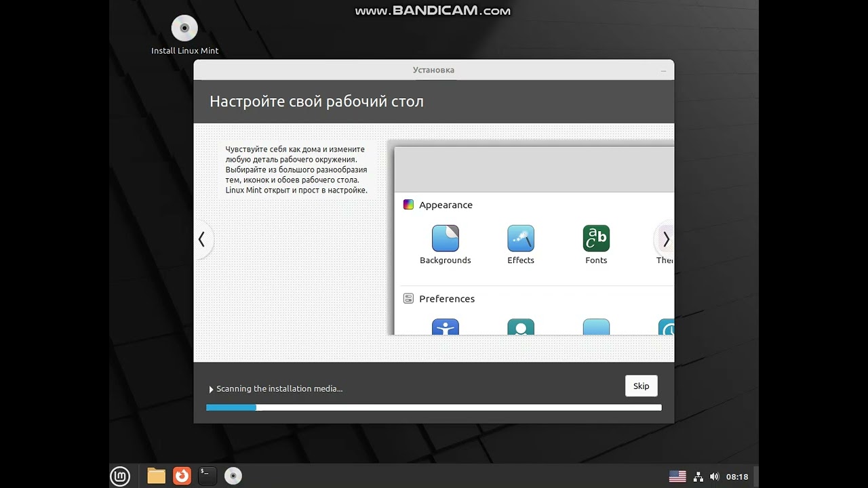
Task: Click the Preferences heading text
Action: pyautogui.click(x=447, y=298)
